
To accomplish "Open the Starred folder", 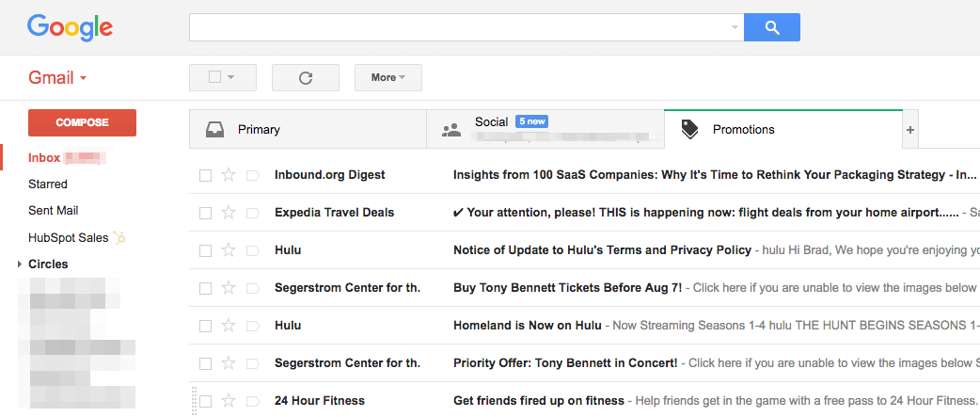I will point(48,184).
